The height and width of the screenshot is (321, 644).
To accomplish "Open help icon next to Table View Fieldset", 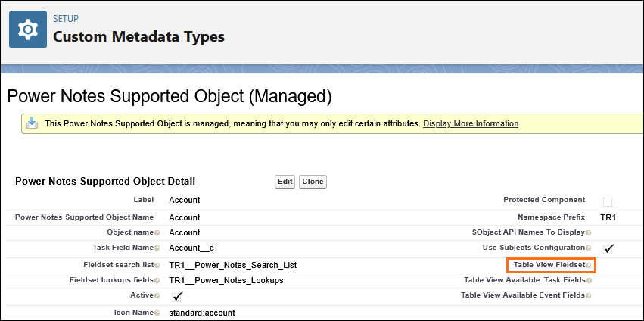I will [589, 266].
